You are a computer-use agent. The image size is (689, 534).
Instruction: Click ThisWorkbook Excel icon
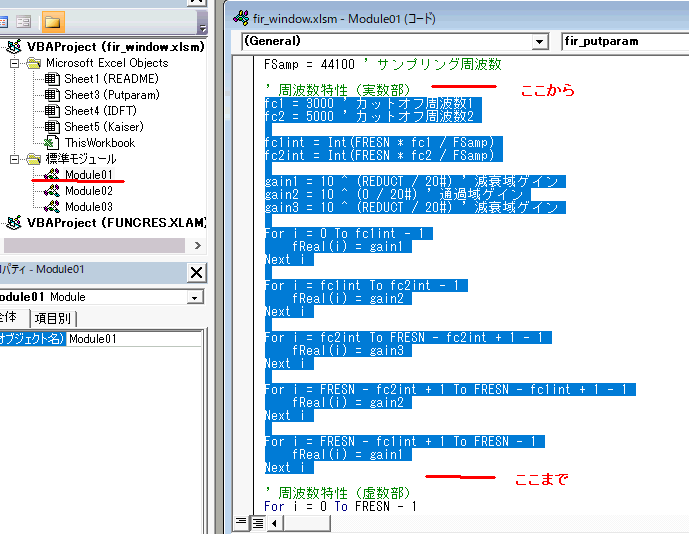coord(52,143)
